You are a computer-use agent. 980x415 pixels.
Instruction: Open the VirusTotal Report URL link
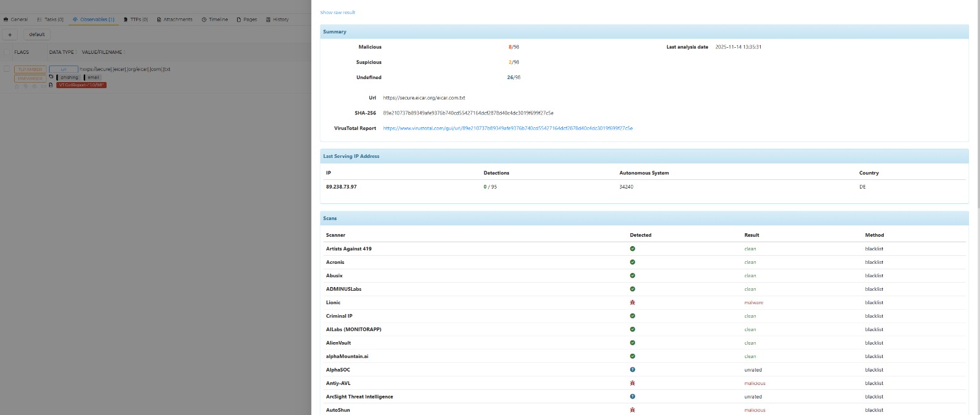coord(507,129)
